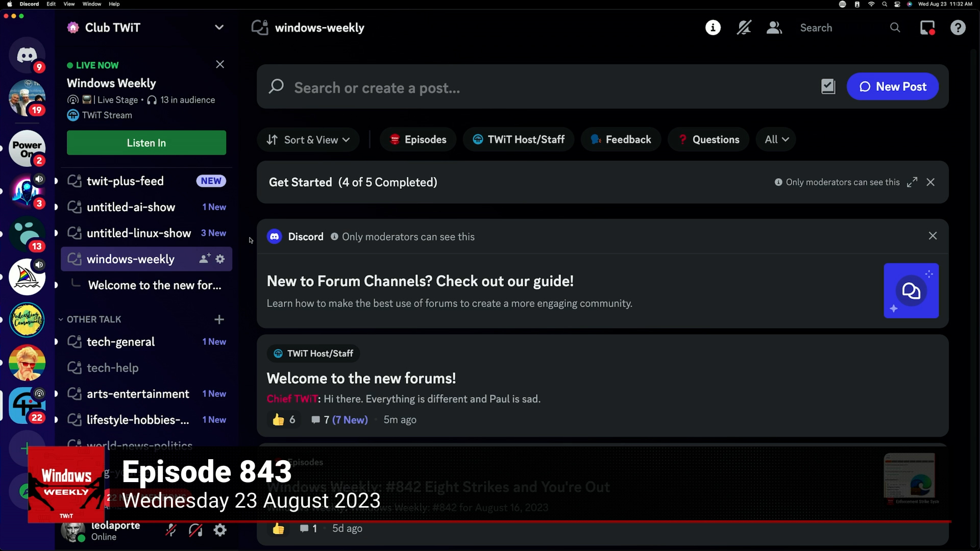Unmute the microphone
This screenshot has width=980, height=551.
[x=170, y=530]
